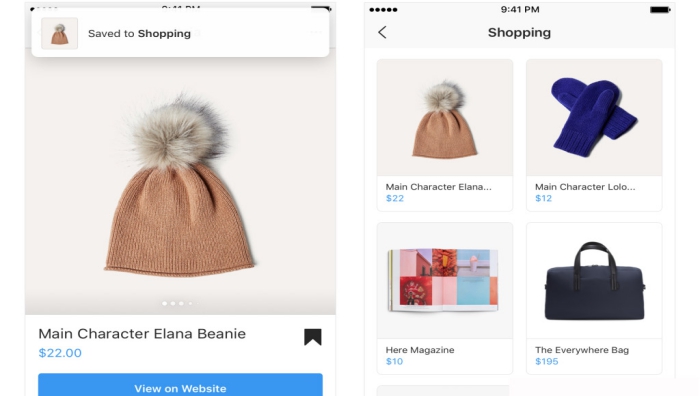
Task: Tap the third carousel page dot
Action: 181,304
